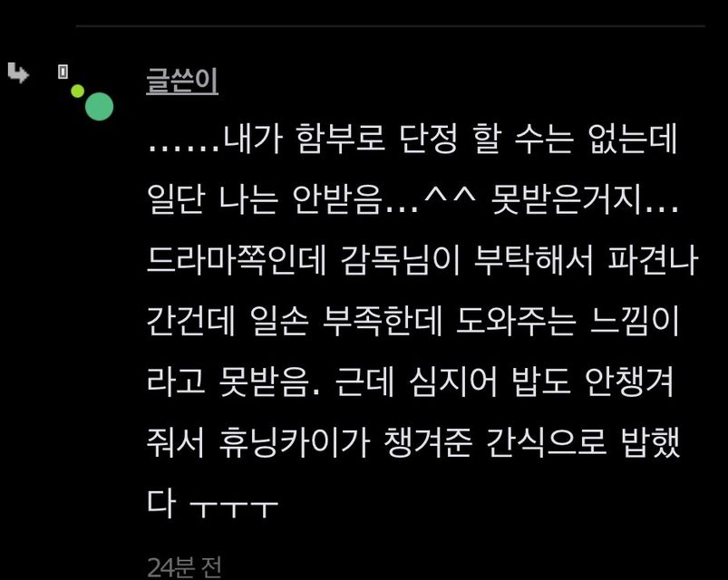
Task: Click the word 부족한데 in the comment
Action: pyautogui.click(x=383, y=321)
